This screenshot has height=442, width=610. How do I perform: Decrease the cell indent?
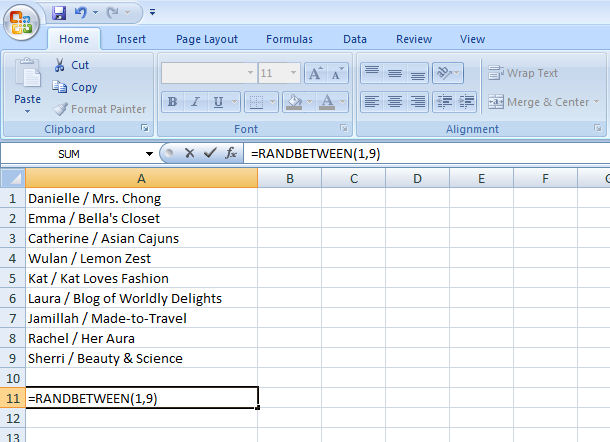tap(444, 102)
